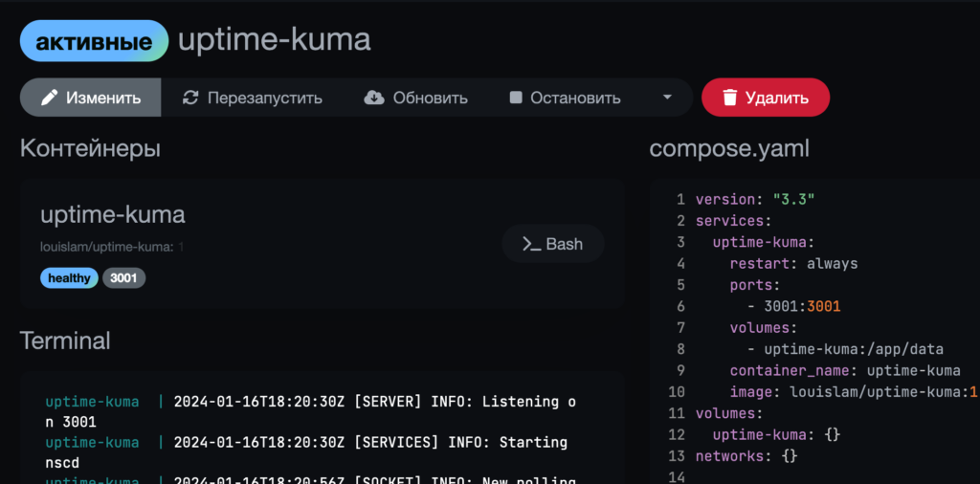980x484 pixels.
Task: Click line 11 top-level 'volumes:' line
Action: (729, 413)
